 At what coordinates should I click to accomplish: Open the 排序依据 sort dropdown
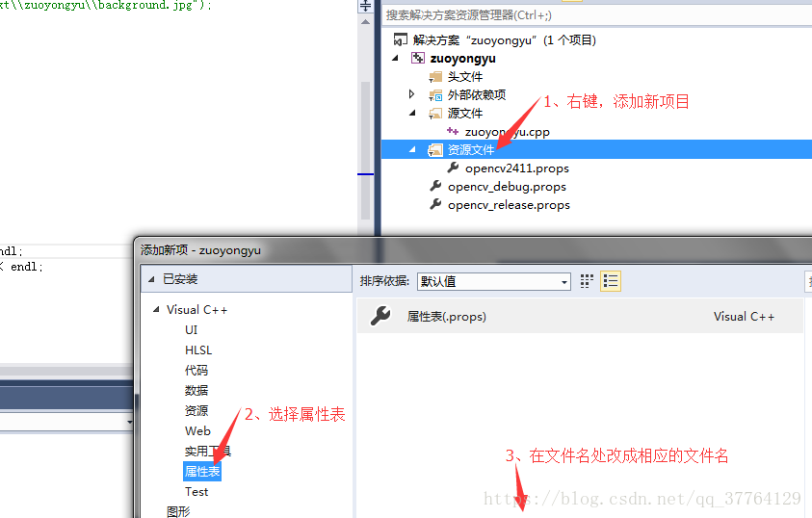coord(493,281)
